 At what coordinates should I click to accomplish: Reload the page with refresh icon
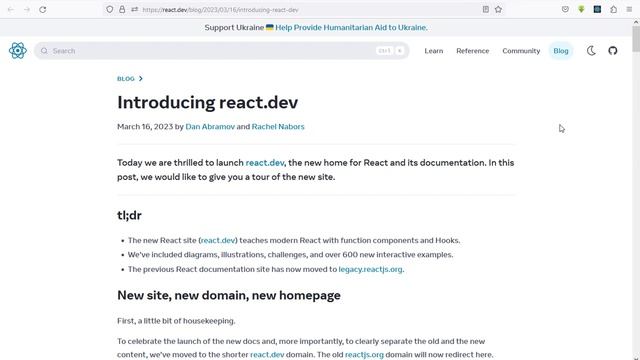43,9
